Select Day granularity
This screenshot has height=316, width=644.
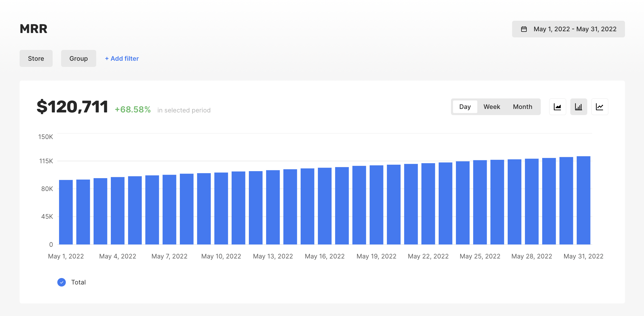(x=465, y=107)
